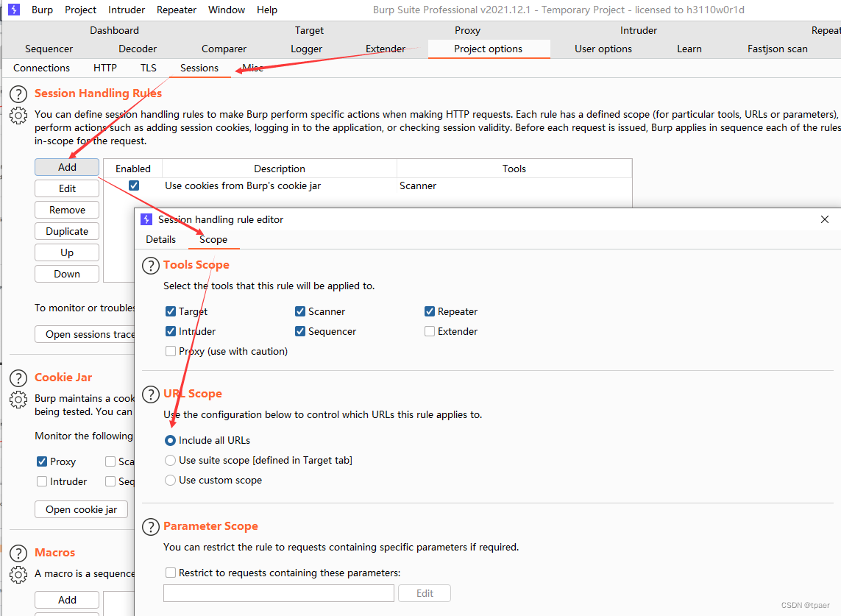This screenshot has width=841, height=616.
Task: Switch to Details tab in rule editor
Action: pyautogui.click(x=161, y=239)
